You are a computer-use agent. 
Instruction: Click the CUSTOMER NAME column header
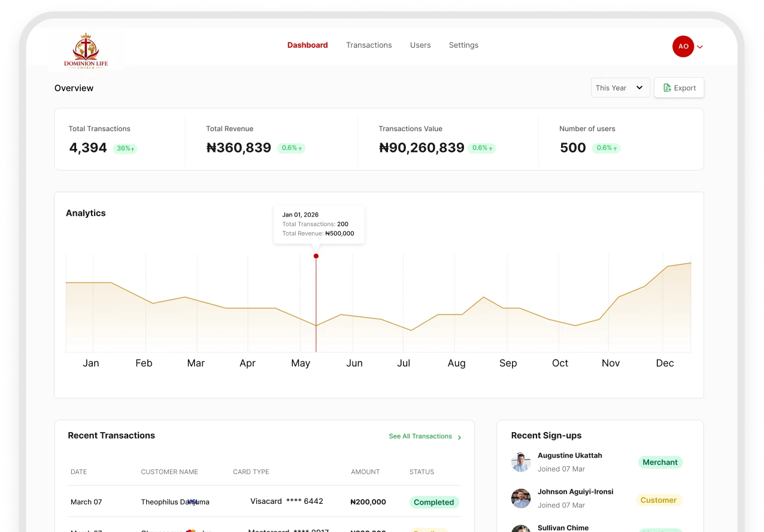pos(169,472)
